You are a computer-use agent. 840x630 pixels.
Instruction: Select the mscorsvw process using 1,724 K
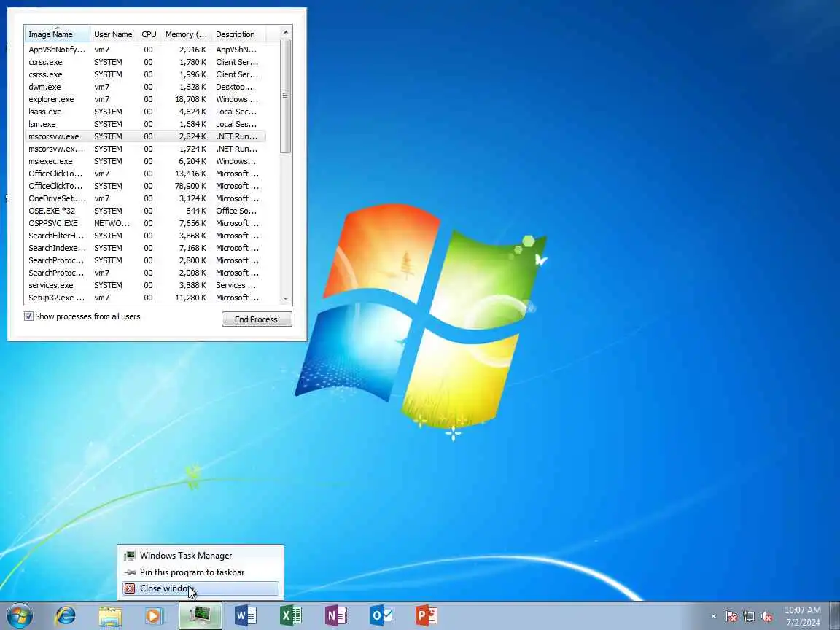pos(144,149)
